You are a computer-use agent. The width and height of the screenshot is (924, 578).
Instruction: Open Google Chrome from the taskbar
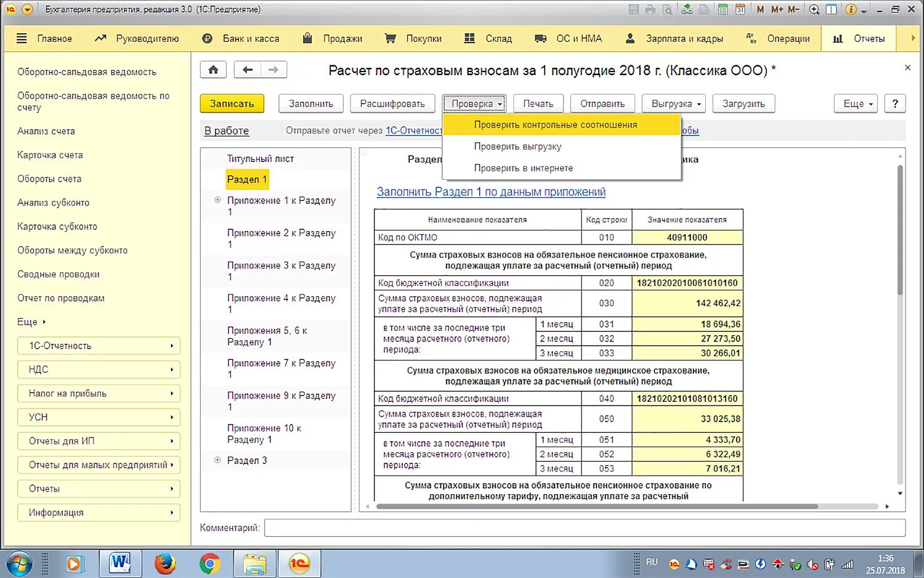click(210, 563)
